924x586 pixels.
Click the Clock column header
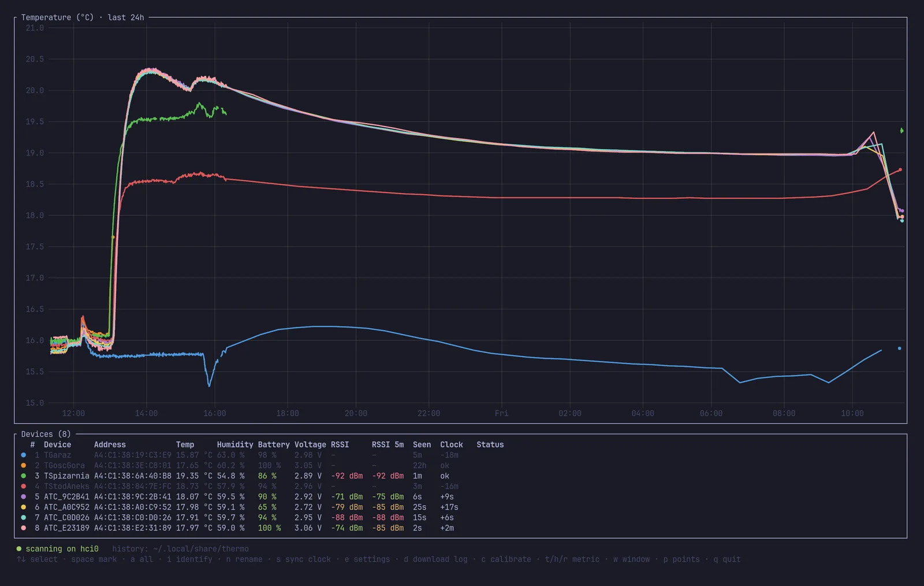pyautogui.click(x=452, y=444)
